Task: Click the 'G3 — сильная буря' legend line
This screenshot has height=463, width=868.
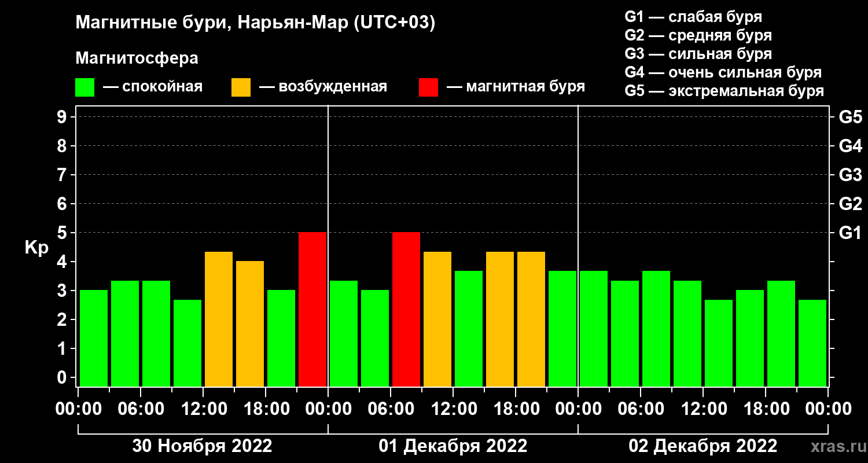Action: (698, 54)
